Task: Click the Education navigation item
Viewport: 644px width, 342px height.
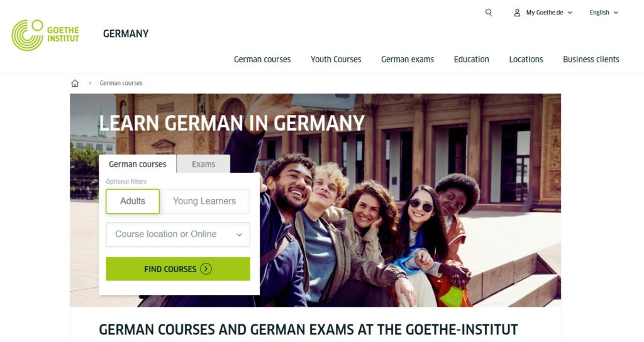Action: pos(472,59)
